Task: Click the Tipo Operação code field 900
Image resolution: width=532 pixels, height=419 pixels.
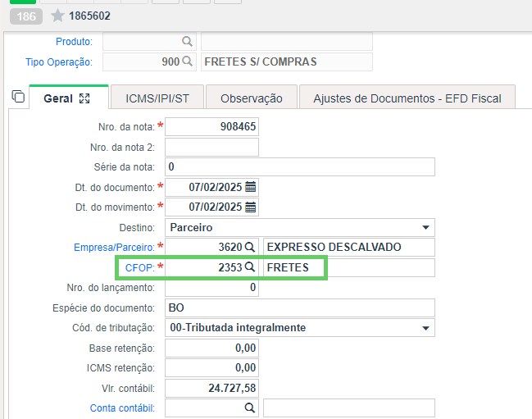Action: pyautogui.click(x=150, y=61)
